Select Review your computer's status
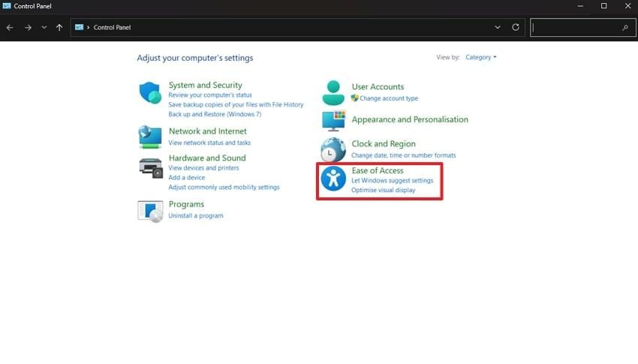 click(210, 95)
